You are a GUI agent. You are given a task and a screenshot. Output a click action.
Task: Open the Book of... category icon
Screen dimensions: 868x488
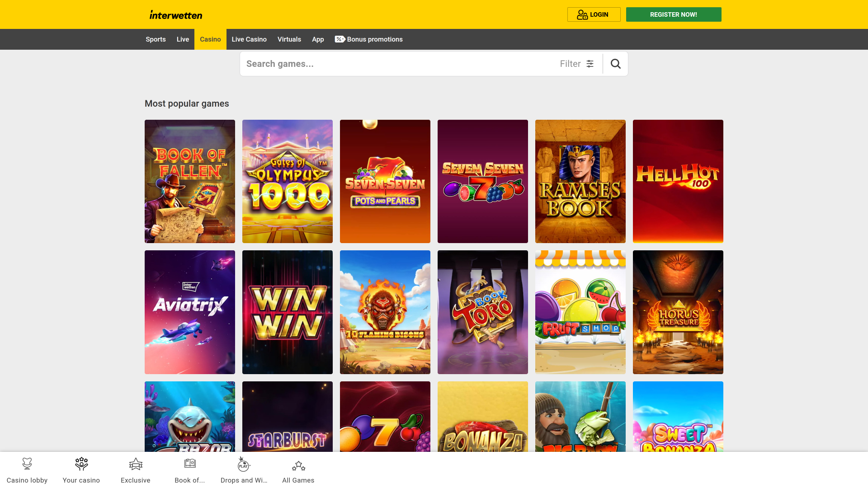[190, 463]
